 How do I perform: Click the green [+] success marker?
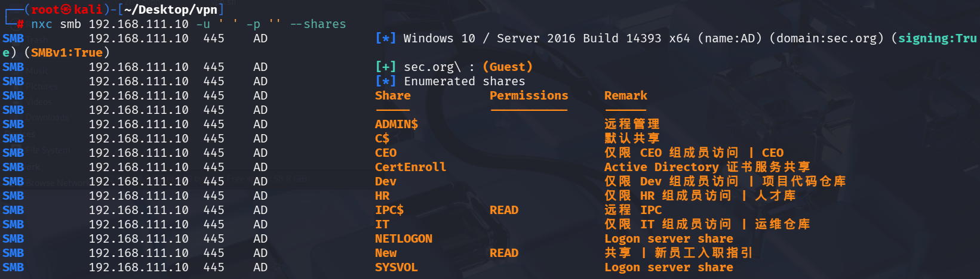[x=385, y=67]
